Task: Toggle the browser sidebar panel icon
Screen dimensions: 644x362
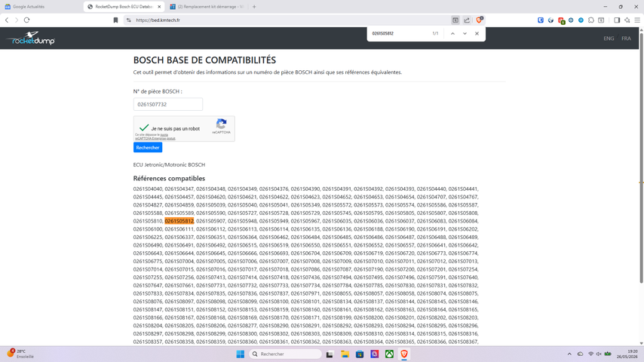Action: pyautogui.click(x=617, y=20)
